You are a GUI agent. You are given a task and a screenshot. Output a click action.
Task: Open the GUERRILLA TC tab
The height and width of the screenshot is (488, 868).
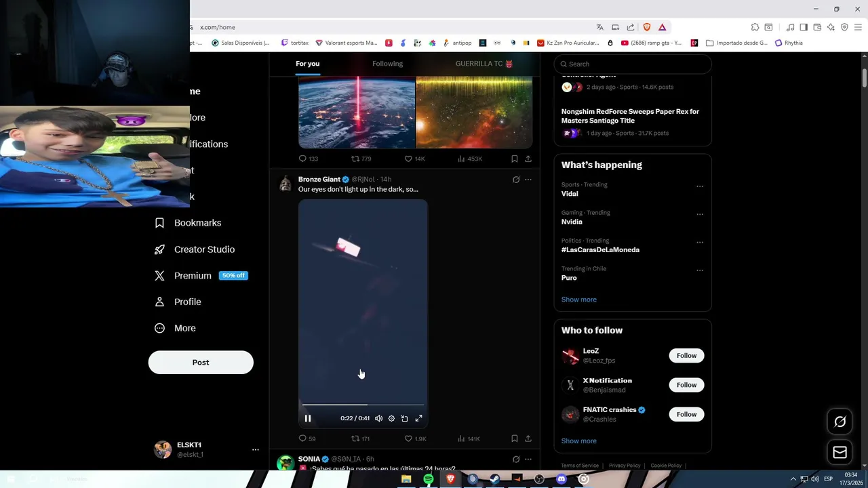(x=484, y=64)
